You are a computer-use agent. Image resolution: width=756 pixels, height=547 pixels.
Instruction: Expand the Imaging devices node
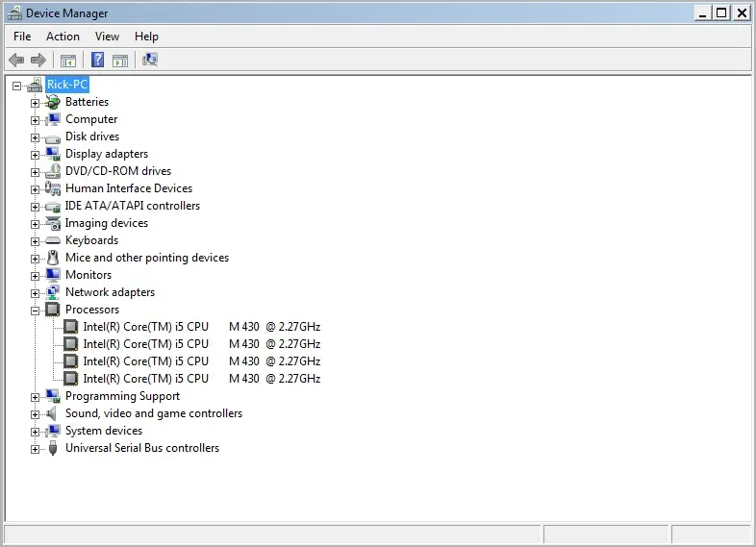point(35,224)
